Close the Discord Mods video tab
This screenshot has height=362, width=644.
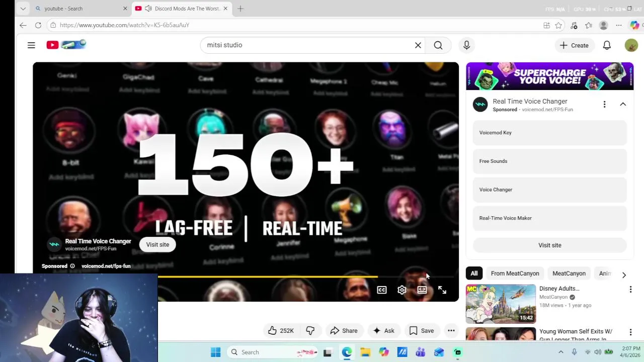[225, 9]
